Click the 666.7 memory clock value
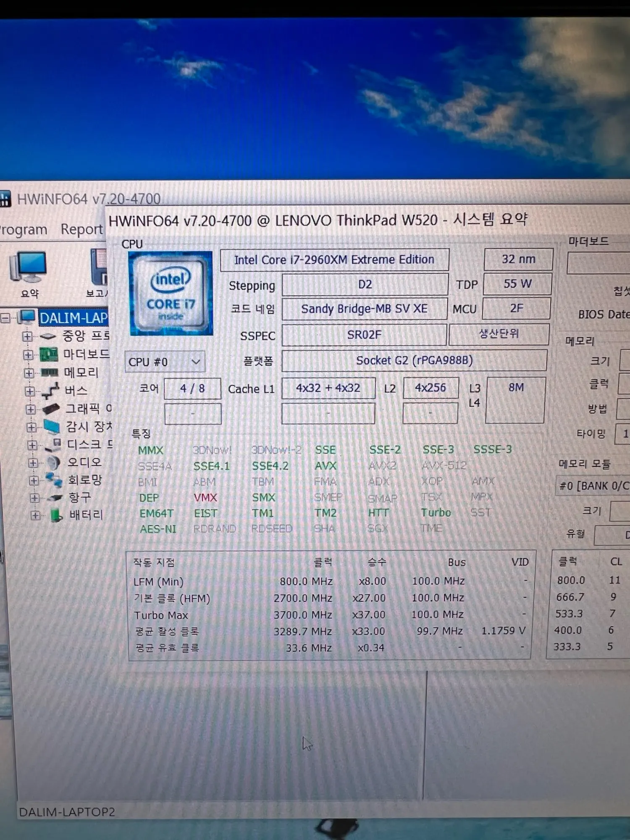This screenshot has width=630, height=840. pos(570,597)
